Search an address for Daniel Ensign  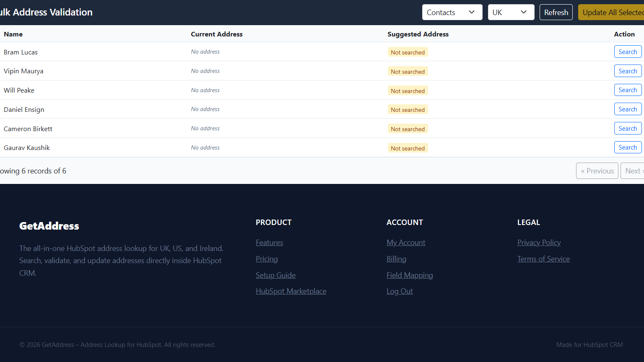coord(628,109)
